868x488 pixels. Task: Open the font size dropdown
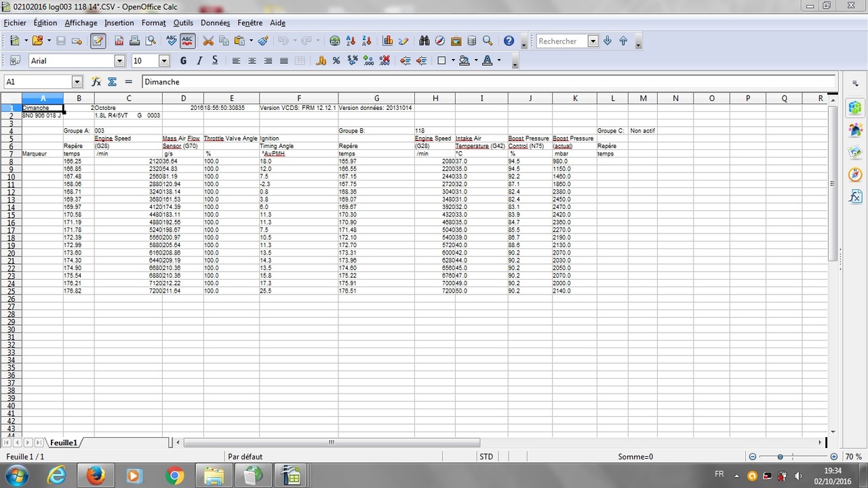164,61
